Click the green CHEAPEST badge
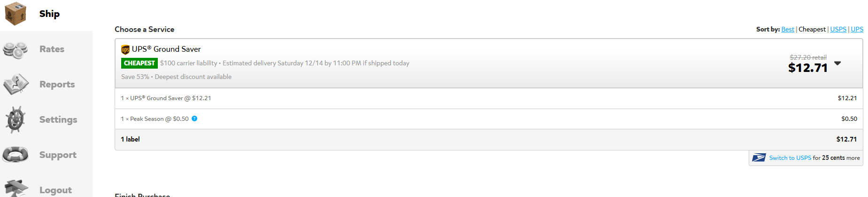The height and width of the screenshot is (197, 868). coord(139,63)
